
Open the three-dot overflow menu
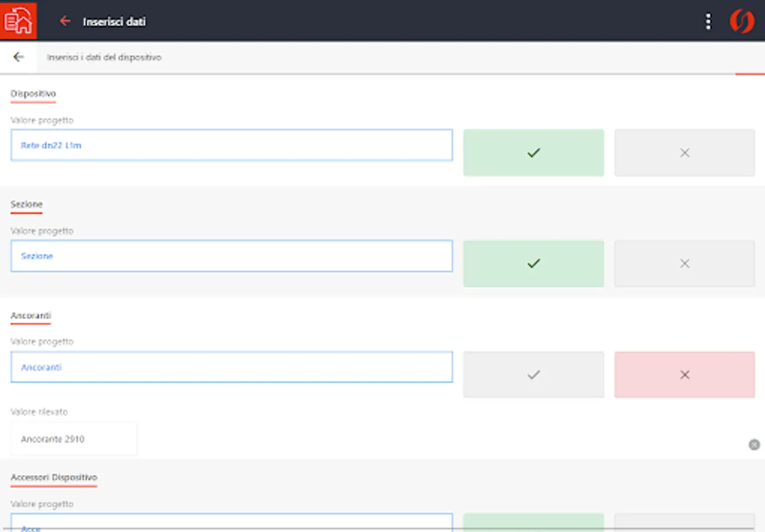pos(708,21)
